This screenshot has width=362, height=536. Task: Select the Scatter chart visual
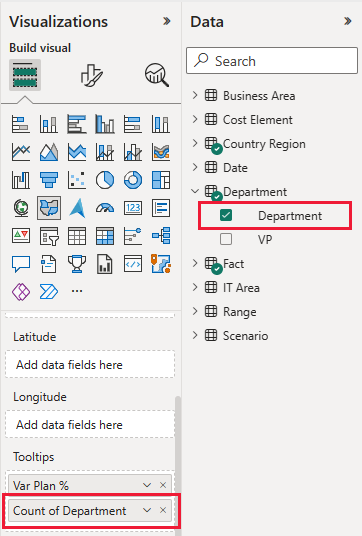pyautogui.click(x=77, y=180)
